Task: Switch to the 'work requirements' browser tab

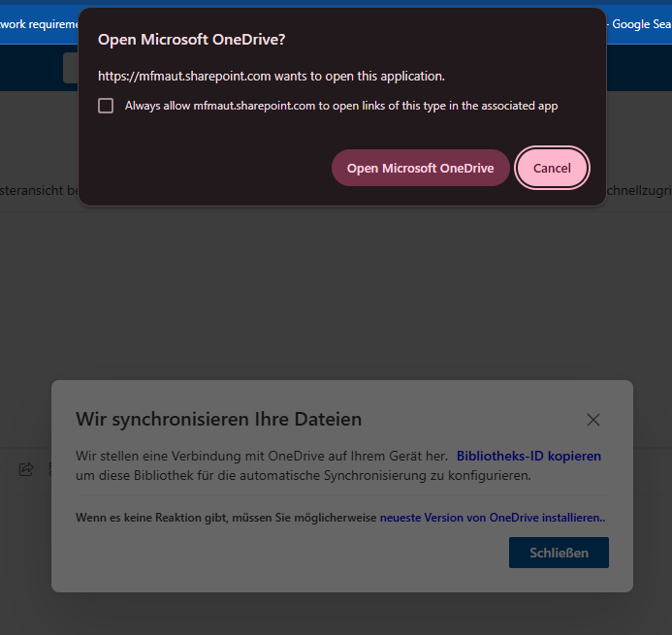Action: (39, 24)
